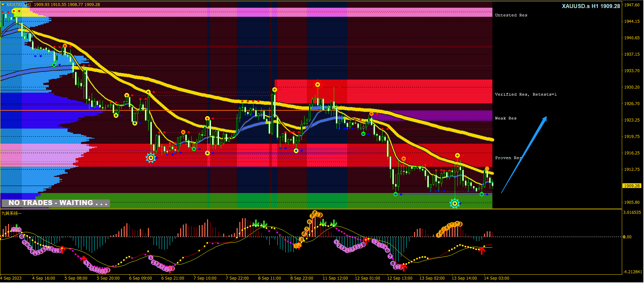644x283 pixels.
Task: Click the 0.00 oscillator zero level value
Action: pos(627,237)
